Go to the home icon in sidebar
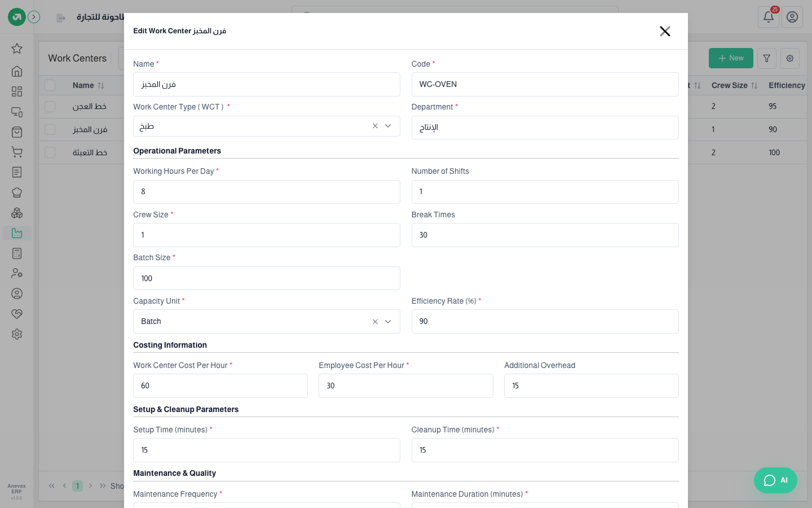The width and height of the screenshot is (812, 508). (x=17, y=71)
